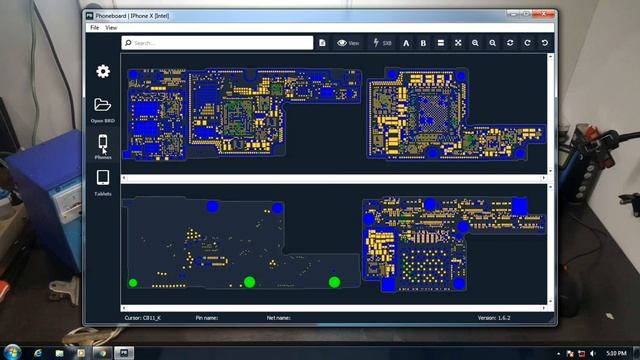Click the fit-to-screen expand icon
Screen dimensions: 640x360
pyautogui.click(x=458, y=43)
